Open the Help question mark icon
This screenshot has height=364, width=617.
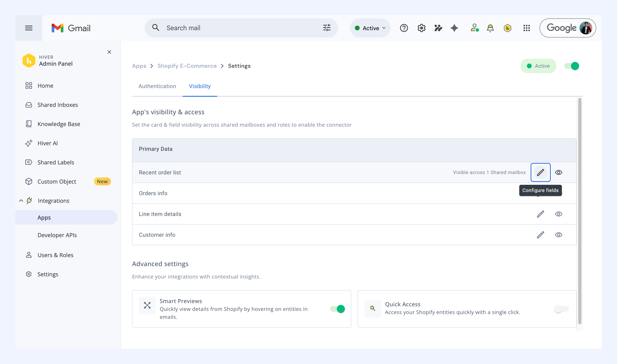404,28
